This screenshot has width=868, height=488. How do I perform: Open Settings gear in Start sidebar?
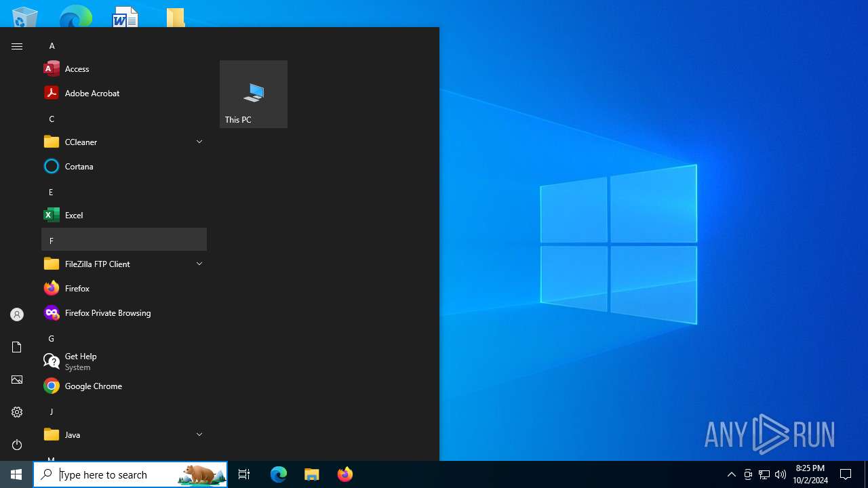(x=17, y=412)
